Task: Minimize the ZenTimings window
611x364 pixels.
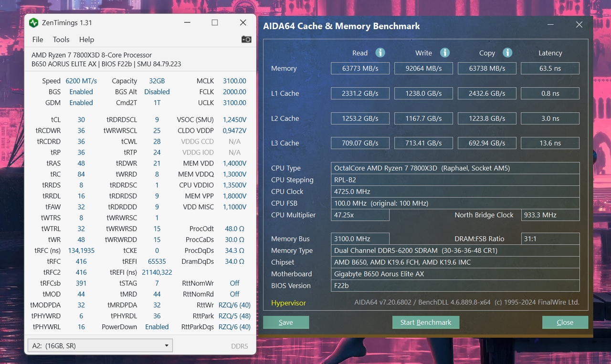Action: [x=187, y=22]
